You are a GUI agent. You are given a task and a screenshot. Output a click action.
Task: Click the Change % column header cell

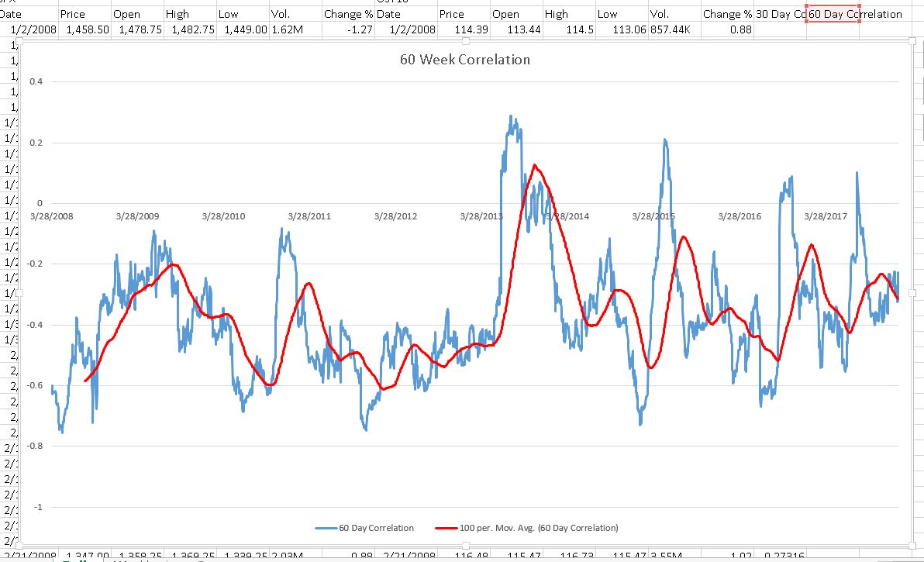tap(349, 13)
